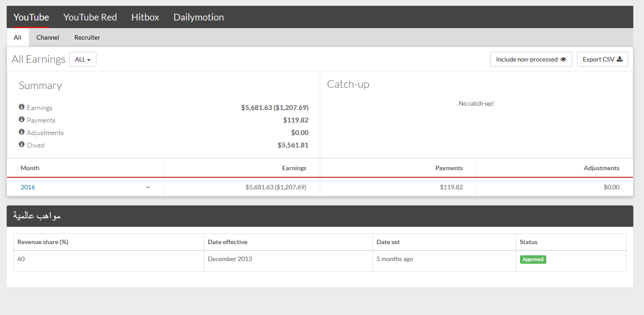Image resolution: width=644 pixels, height=315 pixels.
Task: Open the Dailymotion tab
Action: point(198,17)
